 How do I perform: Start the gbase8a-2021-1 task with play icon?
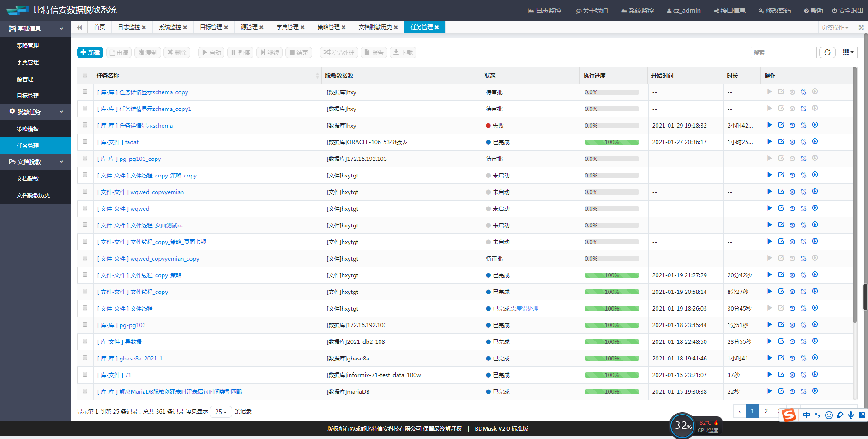point(770,358)
